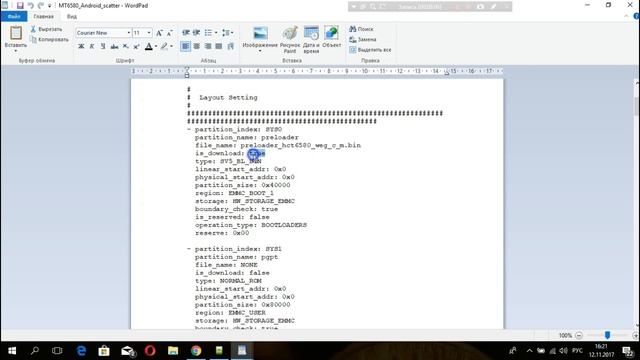Expand the Изображение dropdown arrow
This screenshot has height=360, width=640.
click(x=260, y=51)
